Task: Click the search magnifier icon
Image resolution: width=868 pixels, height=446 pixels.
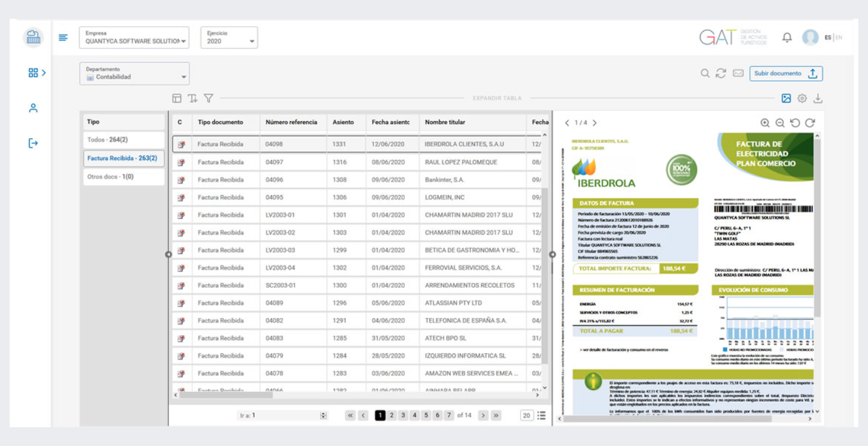Action: point(705,73)
